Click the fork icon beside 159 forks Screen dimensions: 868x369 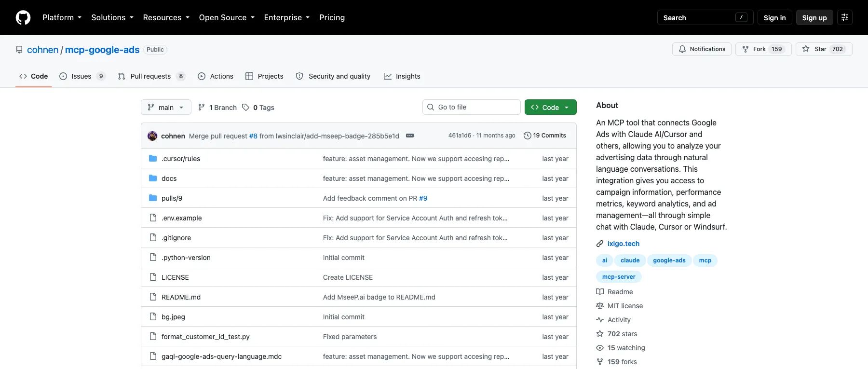(600, 361)
